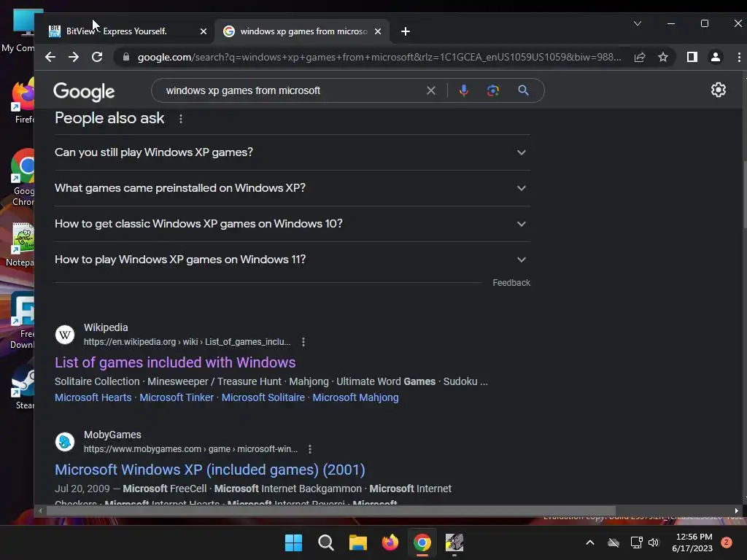Image resolution: width=747 pixels, height=560 pixels.
Task: Close the BitView tab
Action: 204,31
